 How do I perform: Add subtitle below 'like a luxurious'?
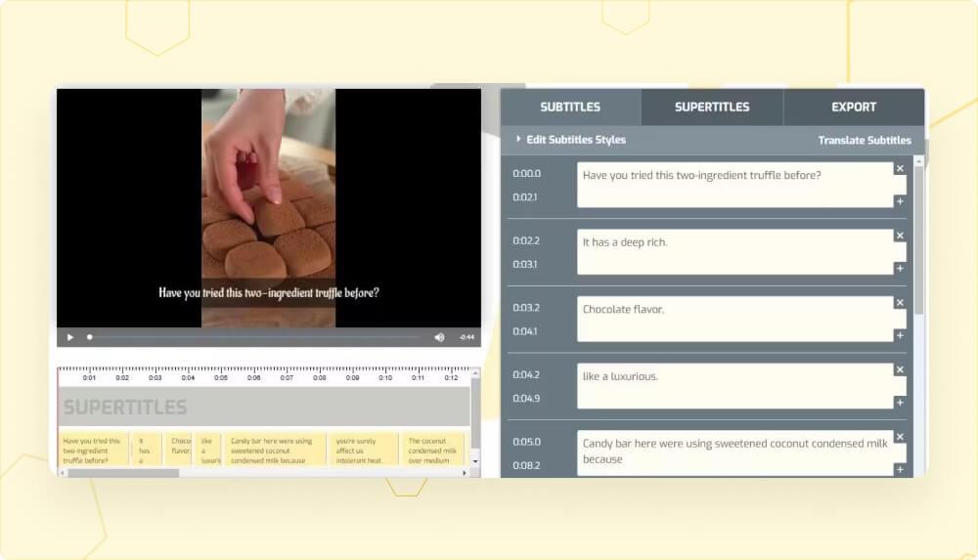point(900,403)
